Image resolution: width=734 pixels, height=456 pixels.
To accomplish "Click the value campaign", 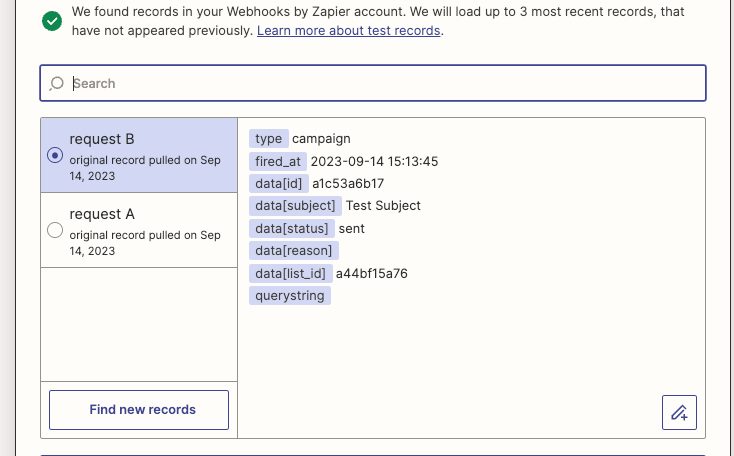I will (321, 139).
